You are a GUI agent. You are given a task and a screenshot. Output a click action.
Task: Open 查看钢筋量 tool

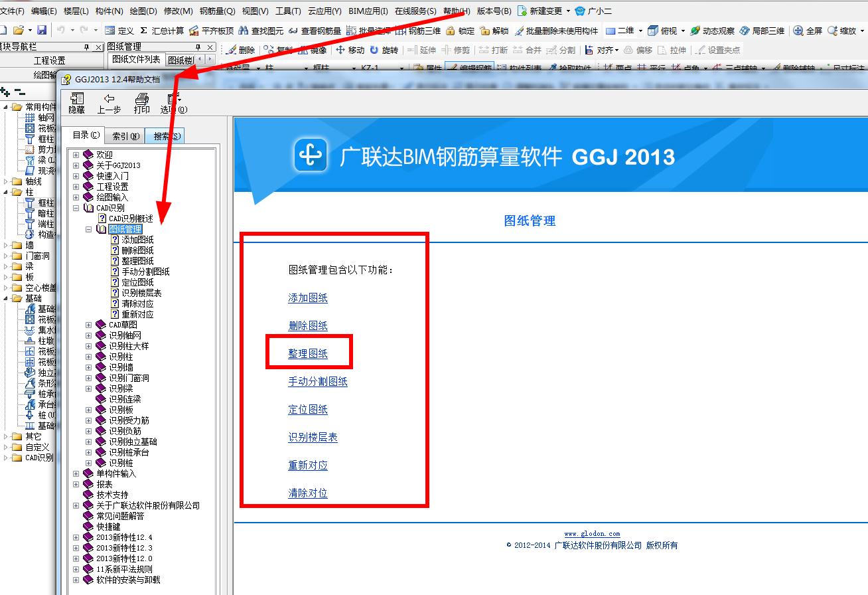(315, 31)
